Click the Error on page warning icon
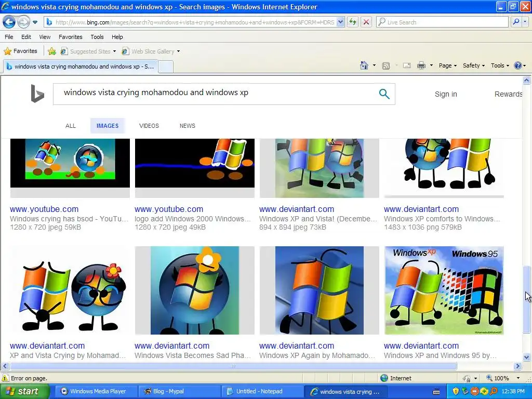 (5, 378)
